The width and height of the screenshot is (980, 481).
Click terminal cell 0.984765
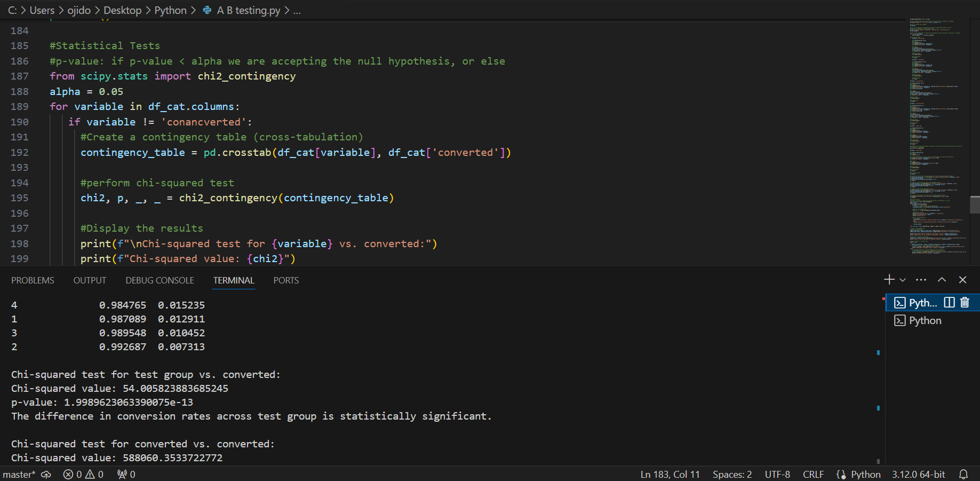[x=123, y=305]
